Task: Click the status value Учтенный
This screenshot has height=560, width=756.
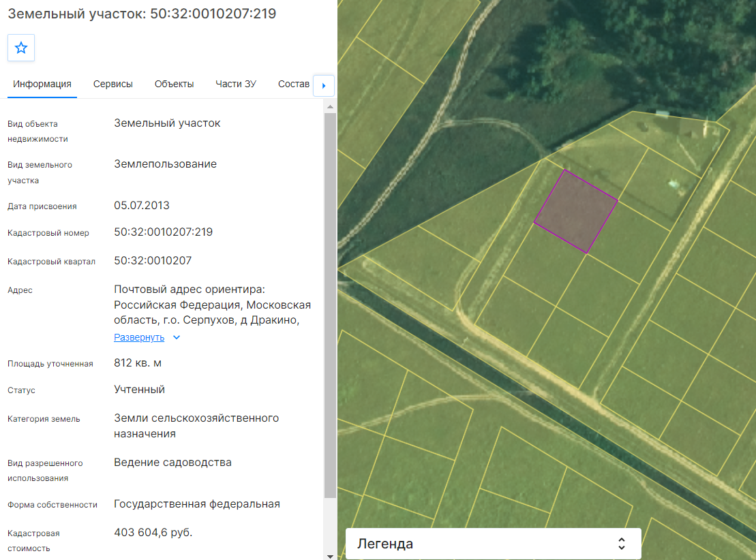Action: pyautogui.click(x=139, y=390)
